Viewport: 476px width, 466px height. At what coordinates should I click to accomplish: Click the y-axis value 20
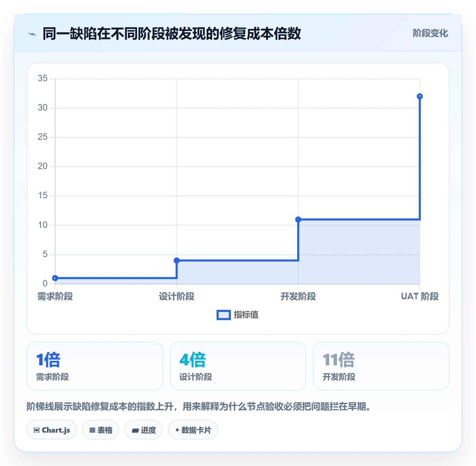pos(43,166)
